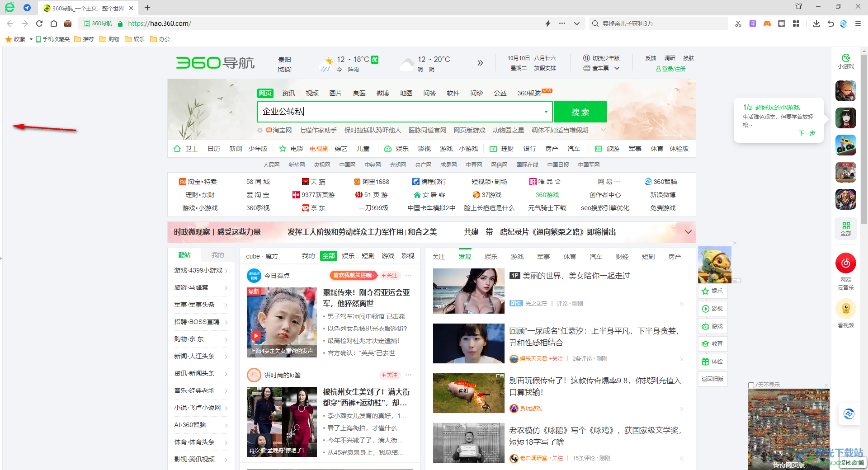Select the 图片 search tab
This screenshot has width=868, height=470.
(x=335, y=93)
